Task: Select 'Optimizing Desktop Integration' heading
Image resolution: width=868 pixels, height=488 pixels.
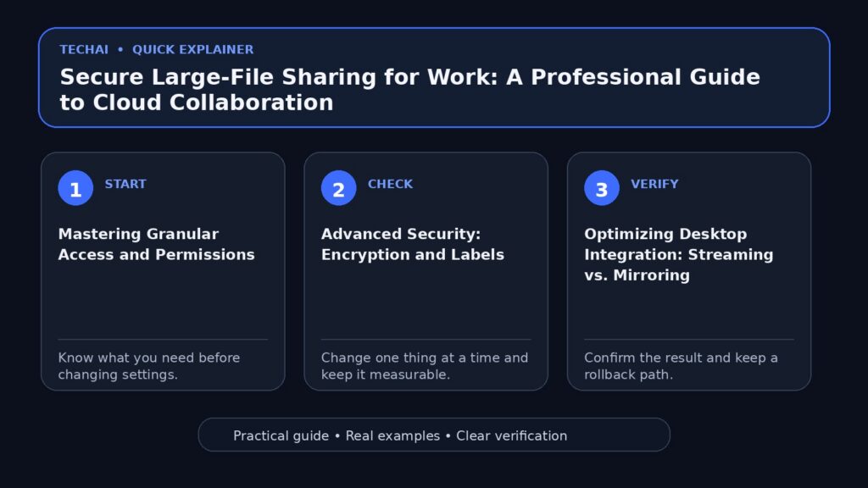Action: click(679, 254)
